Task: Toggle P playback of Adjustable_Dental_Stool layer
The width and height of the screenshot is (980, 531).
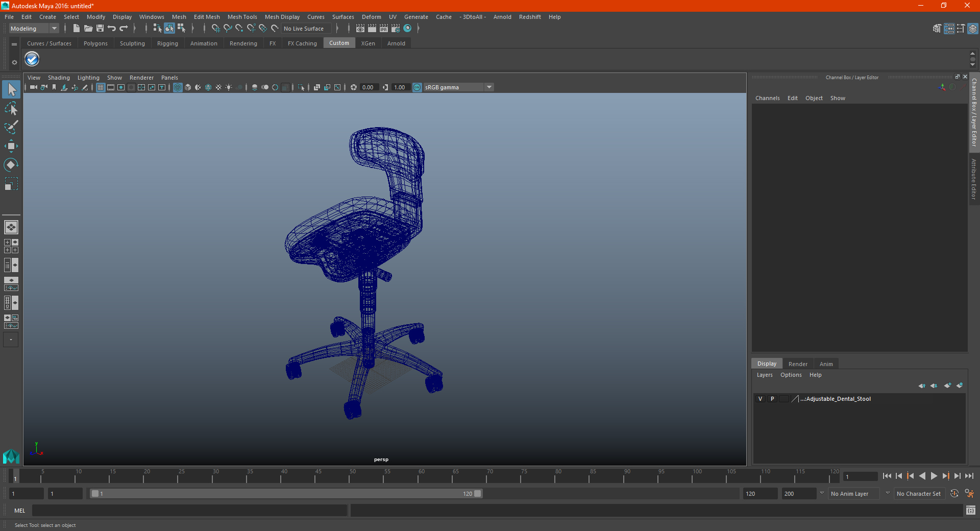Action: [772, 399]
